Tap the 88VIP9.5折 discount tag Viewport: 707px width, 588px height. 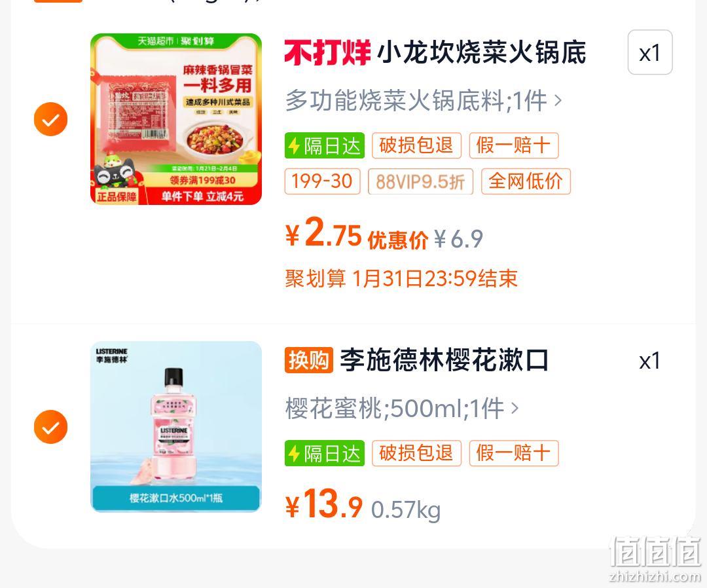421,181
